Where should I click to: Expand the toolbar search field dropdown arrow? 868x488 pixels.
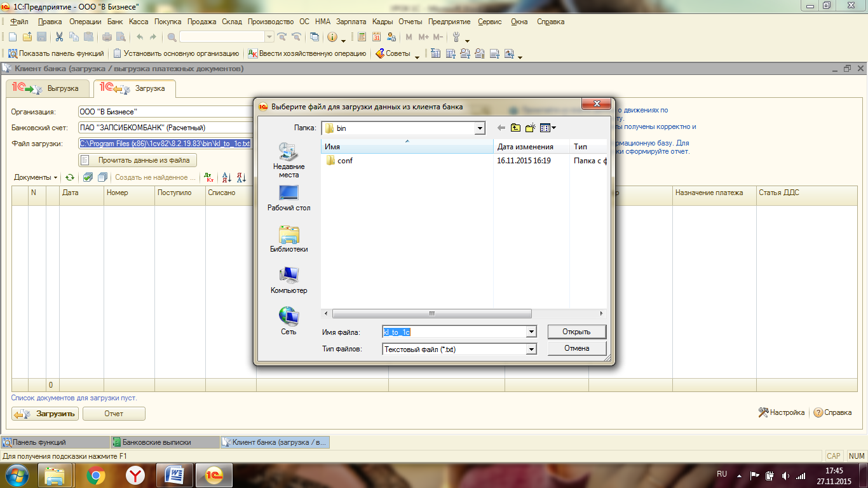click(269, 37)
